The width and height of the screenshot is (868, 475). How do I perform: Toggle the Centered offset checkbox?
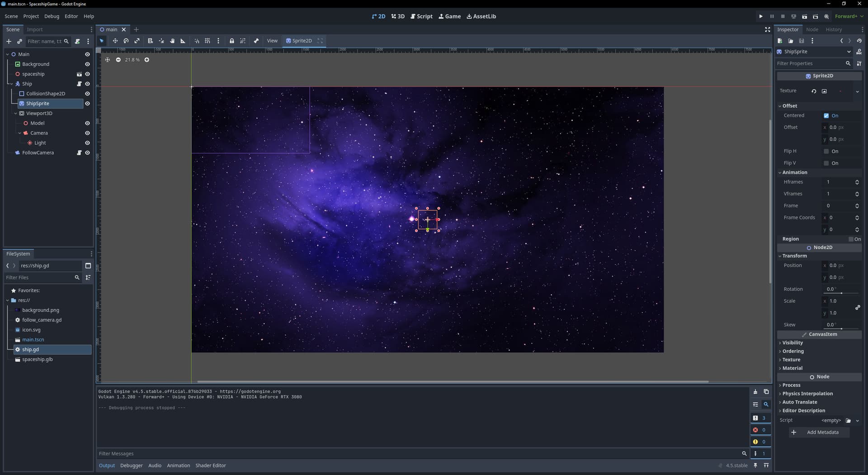click(x=826, y=116)
